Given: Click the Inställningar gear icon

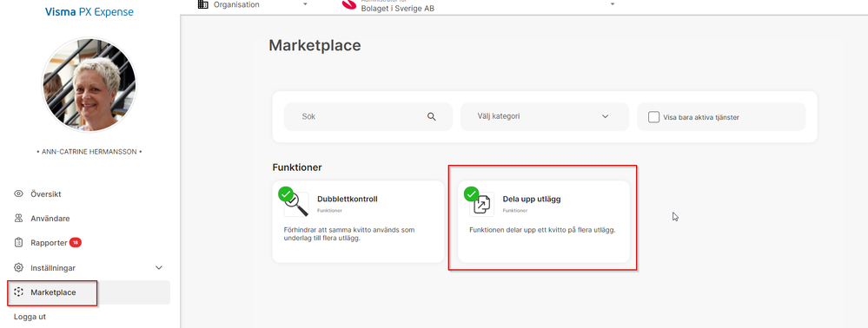Looking at the screenshot, I should (x=19, y=268).
